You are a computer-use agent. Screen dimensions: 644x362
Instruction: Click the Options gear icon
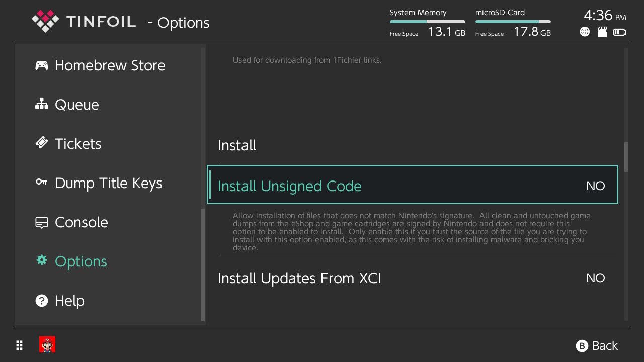pos(42,260)
